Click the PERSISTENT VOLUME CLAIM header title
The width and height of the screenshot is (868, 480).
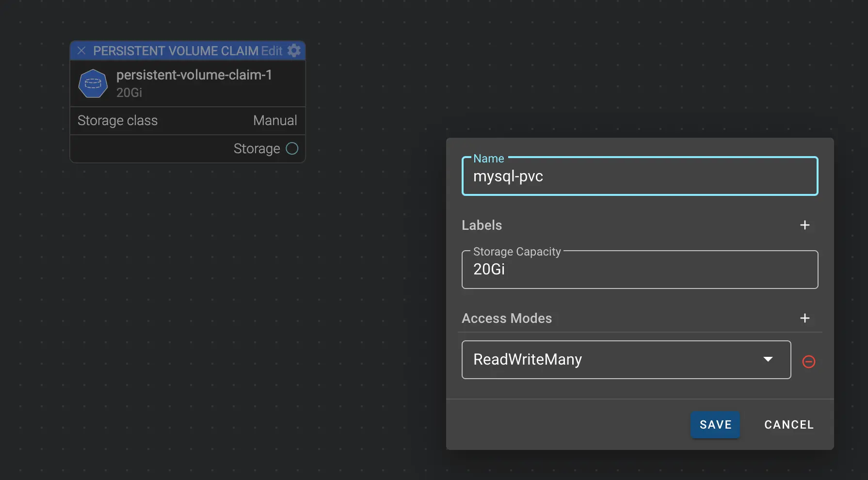click(176, 51)
